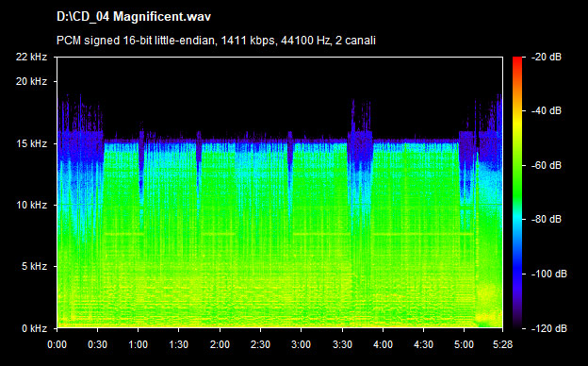Click the 0 kHz frequency axis label
588x366 pixels.
34,328
